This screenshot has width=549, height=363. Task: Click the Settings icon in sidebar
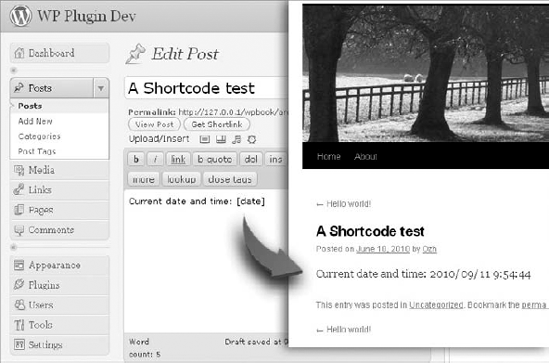(19, 344)
